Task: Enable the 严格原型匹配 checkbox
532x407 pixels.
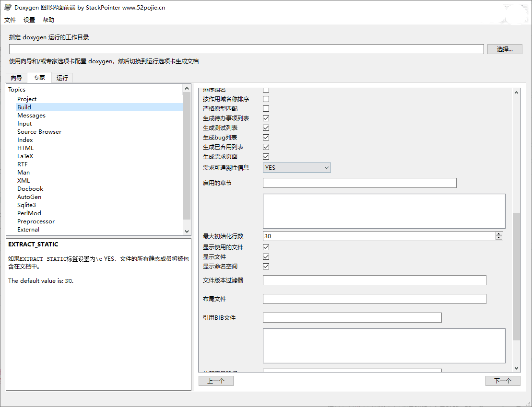Action: click(x=266, y=109)
